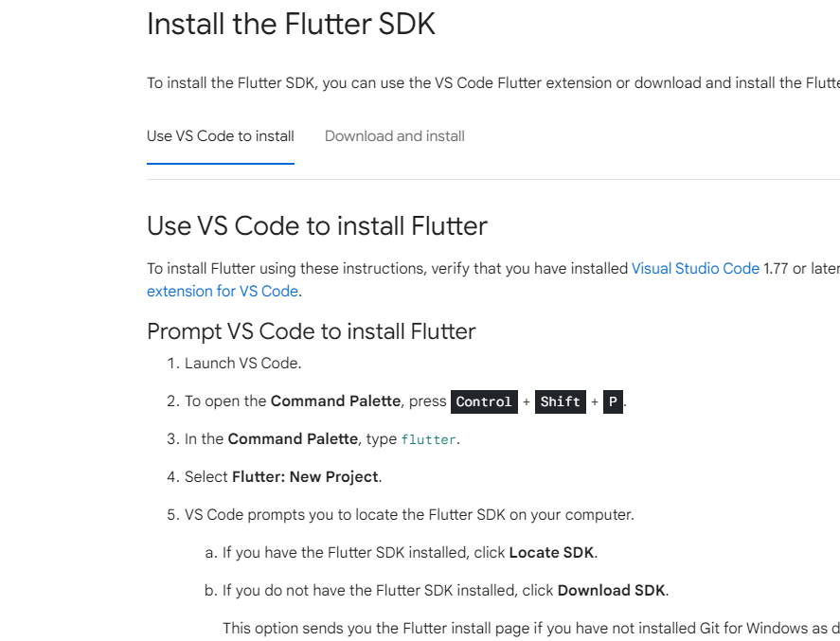Click the P key badge
The height and width of the screenshot is (641, 840).
point(613,401)
